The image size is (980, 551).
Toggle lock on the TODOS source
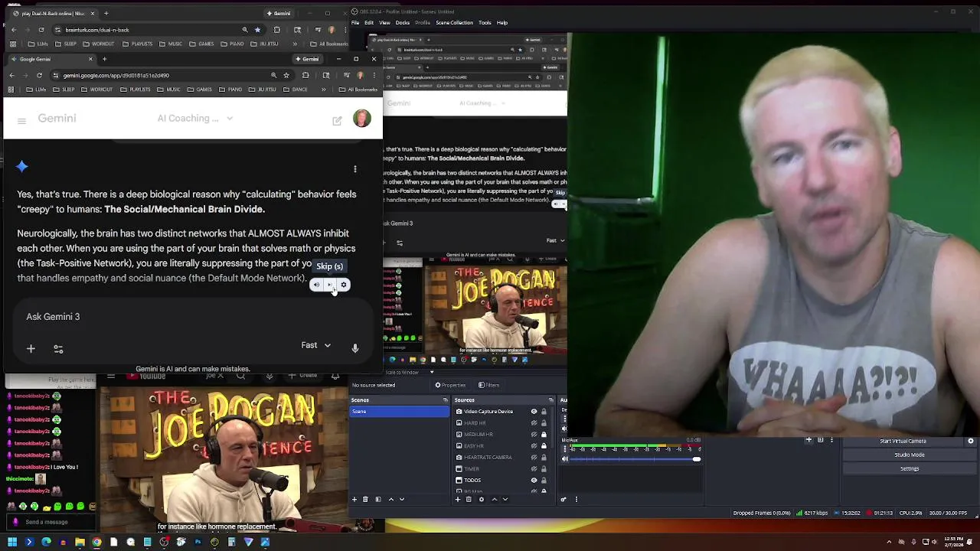pos(544,481)
